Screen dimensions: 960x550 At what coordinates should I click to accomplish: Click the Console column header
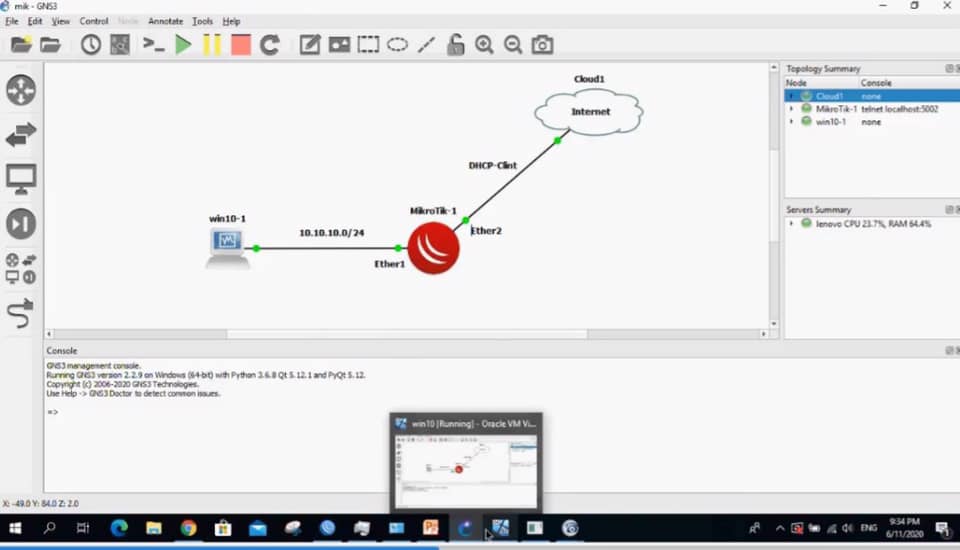[x=876, y=83]
